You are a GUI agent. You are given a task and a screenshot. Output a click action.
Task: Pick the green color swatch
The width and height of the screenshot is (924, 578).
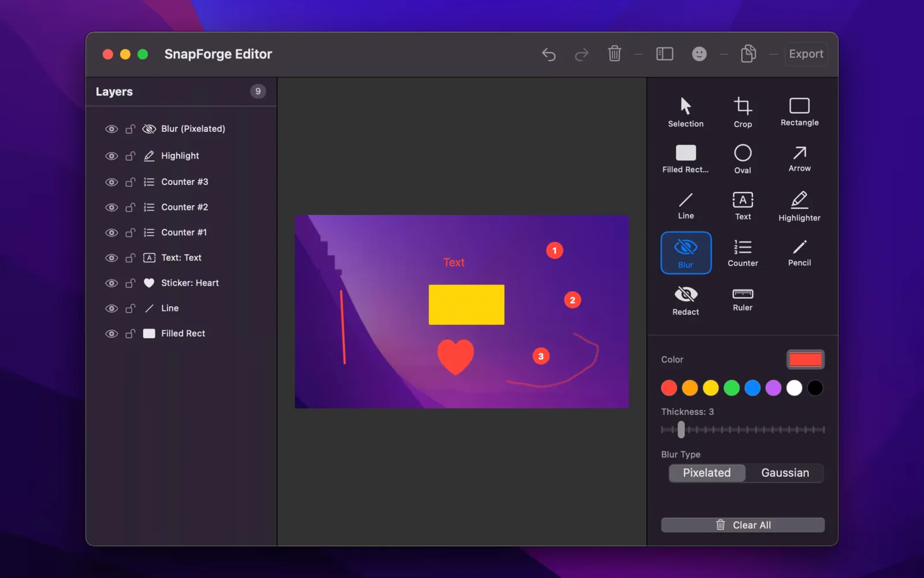pyautogui.click(x=732, y=388)
